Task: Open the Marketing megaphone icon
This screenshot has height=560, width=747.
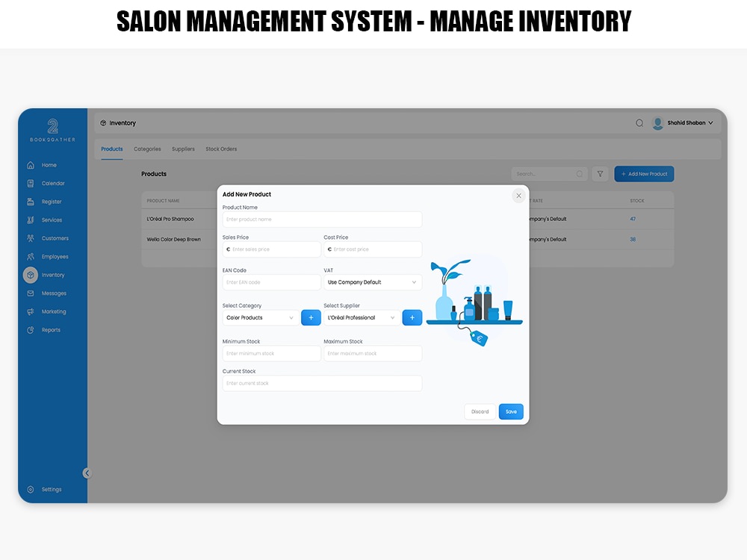Action: point(31,311)
